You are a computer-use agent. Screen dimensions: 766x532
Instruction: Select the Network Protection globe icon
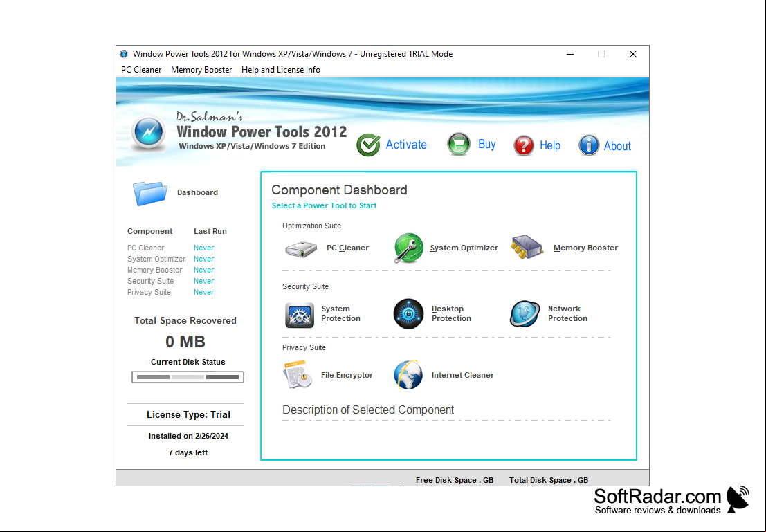click(x=525, y=313)
